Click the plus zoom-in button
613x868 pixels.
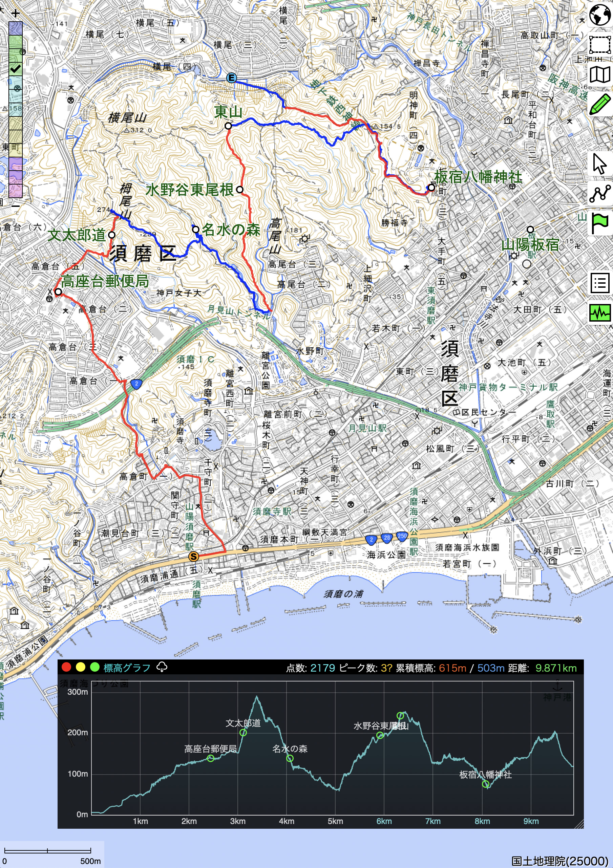(16, 14)
